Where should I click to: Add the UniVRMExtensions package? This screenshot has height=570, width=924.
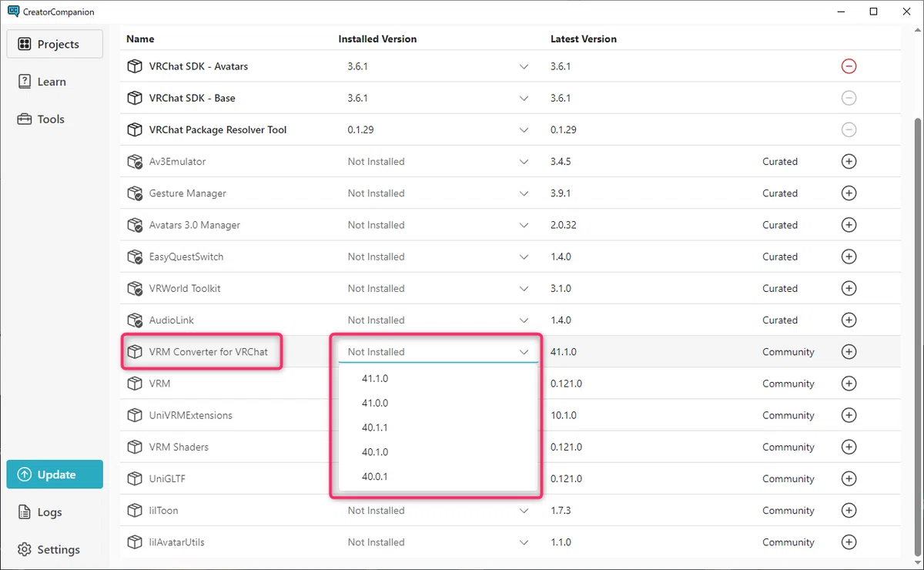coord(849,415)
